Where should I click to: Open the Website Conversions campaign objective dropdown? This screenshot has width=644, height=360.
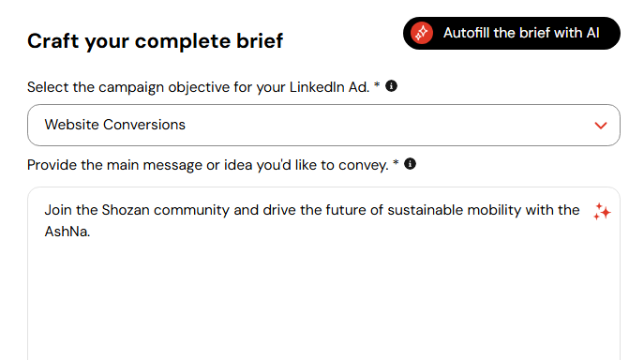coord(323,125)
